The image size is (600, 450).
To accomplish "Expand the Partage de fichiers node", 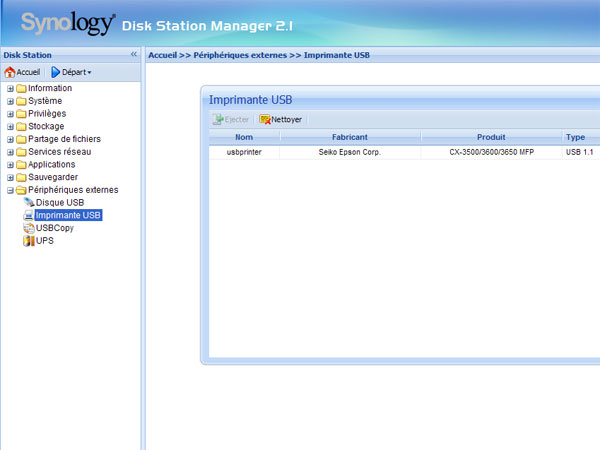I will click(10, 139).
